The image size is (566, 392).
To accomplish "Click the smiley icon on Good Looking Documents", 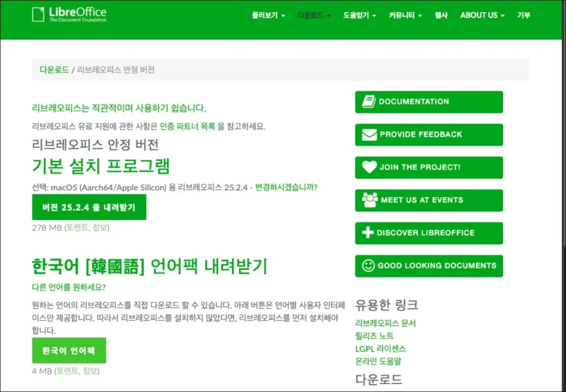I will [368, 266].
